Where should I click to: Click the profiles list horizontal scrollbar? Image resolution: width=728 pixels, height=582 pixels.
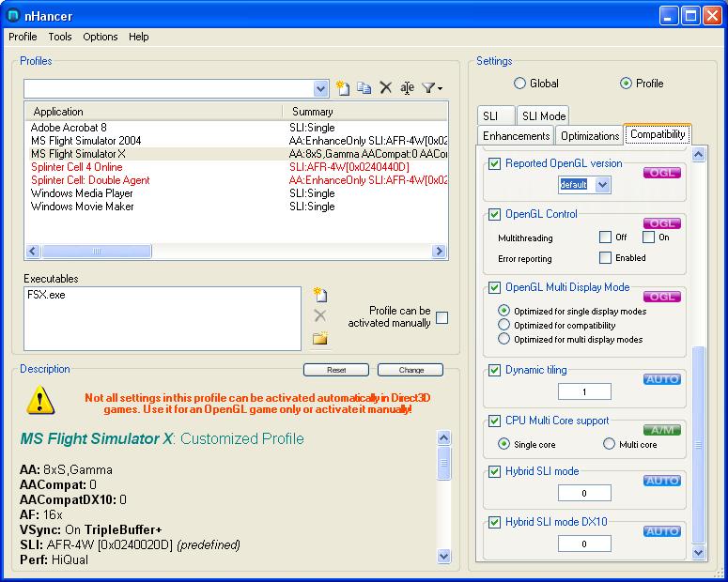235,252
